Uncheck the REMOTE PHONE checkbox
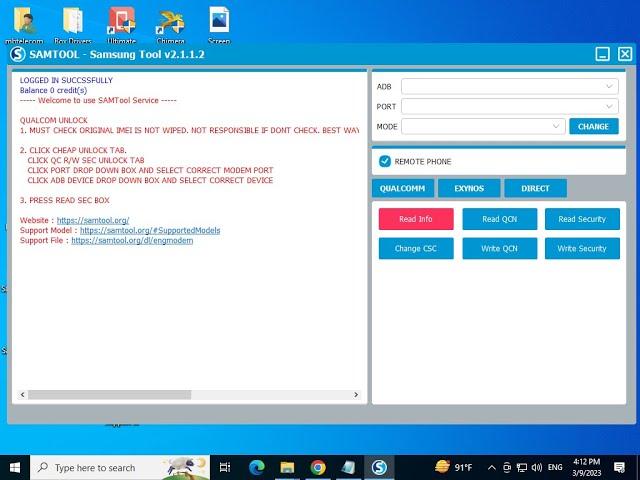This screenshot has height=480, width=640. click(x=384, y=161)
